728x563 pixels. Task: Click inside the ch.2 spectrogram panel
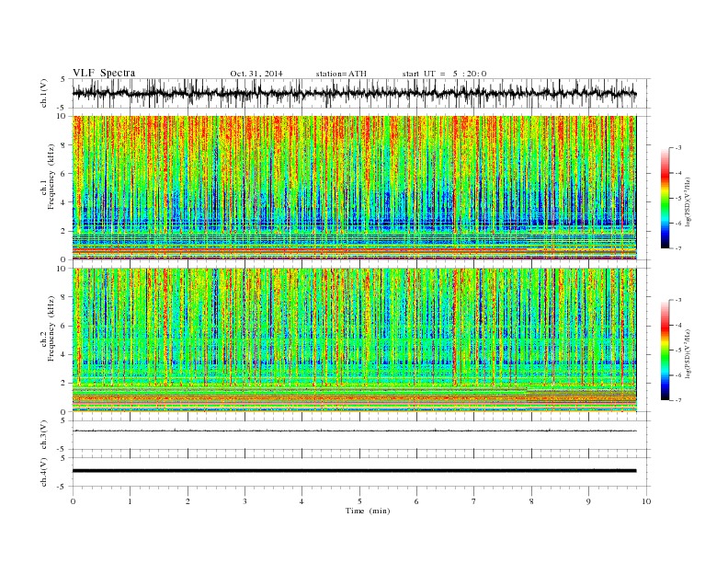[354, 340]
